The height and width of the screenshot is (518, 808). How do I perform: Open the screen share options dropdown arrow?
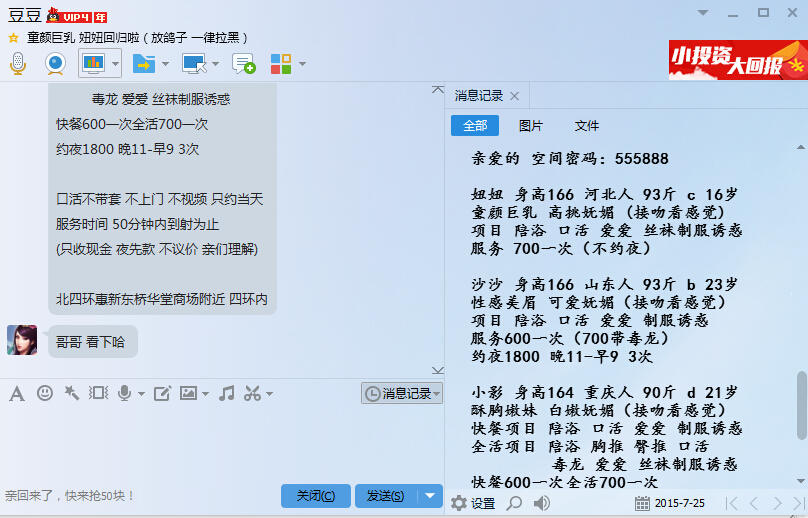click(115, 64)
